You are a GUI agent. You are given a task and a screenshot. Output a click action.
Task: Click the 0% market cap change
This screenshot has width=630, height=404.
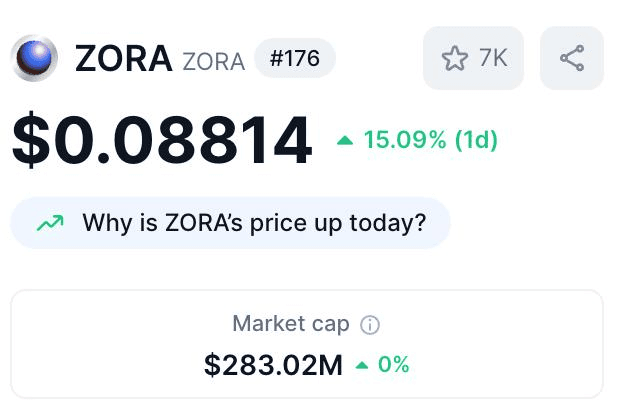click(x=394, y=364)
